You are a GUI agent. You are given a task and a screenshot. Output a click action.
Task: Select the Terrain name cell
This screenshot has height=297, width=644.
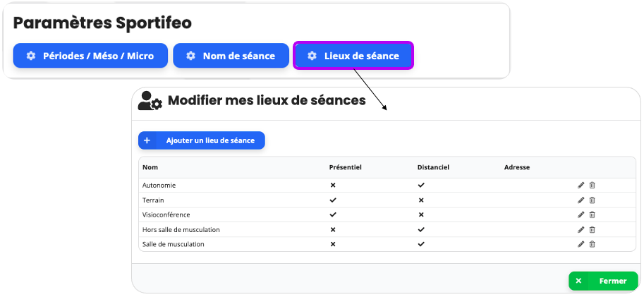(153, 200)
